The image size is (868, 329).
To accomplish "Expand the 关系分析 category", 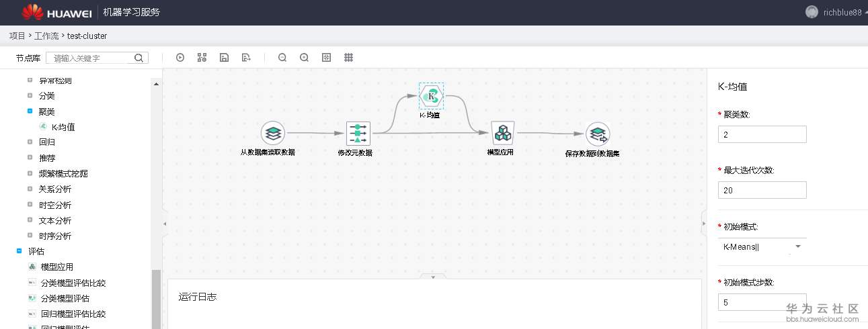I will pyautogui.click(x=30, y=189).
